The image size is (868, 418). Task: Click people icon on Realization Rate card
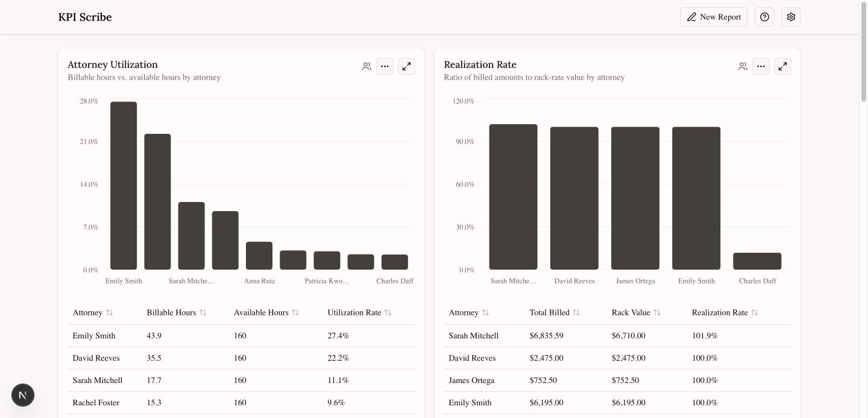point(743,66)
